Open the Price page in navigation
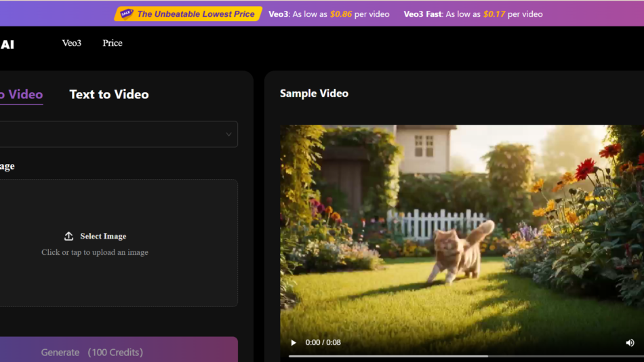The width and height of the screenshot is (644, 362). [x=113, y=43]
